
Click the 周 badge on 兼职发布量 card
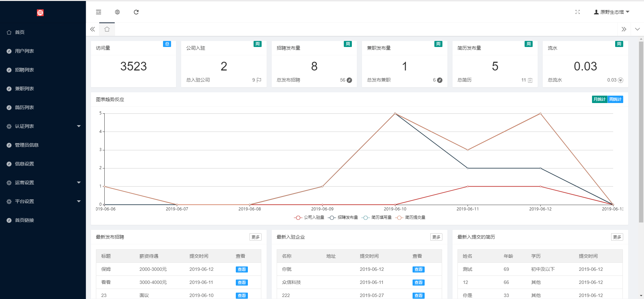tap(438, 44)
